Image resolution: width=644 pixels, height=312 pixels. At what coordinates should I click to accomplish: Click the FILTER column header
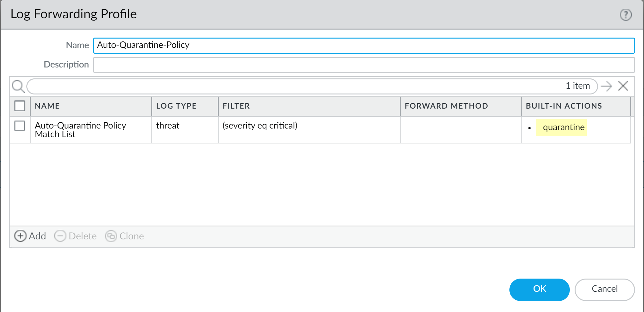[x=236, y=106]
